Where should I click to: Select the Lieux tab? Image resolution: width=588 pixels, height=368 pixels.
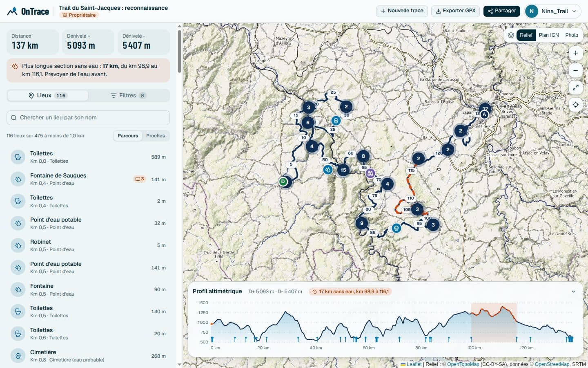pos(47,96)
